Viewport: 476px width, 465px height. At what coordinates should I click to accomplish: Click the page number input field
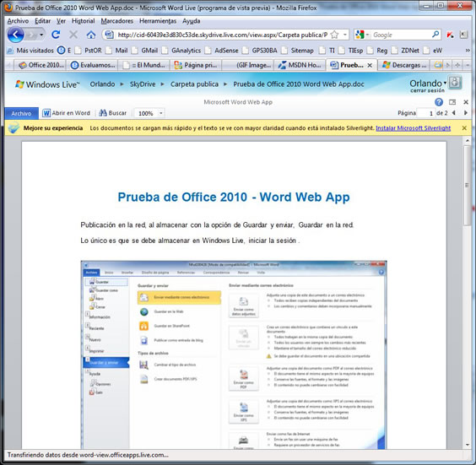(x=426, y=113)
